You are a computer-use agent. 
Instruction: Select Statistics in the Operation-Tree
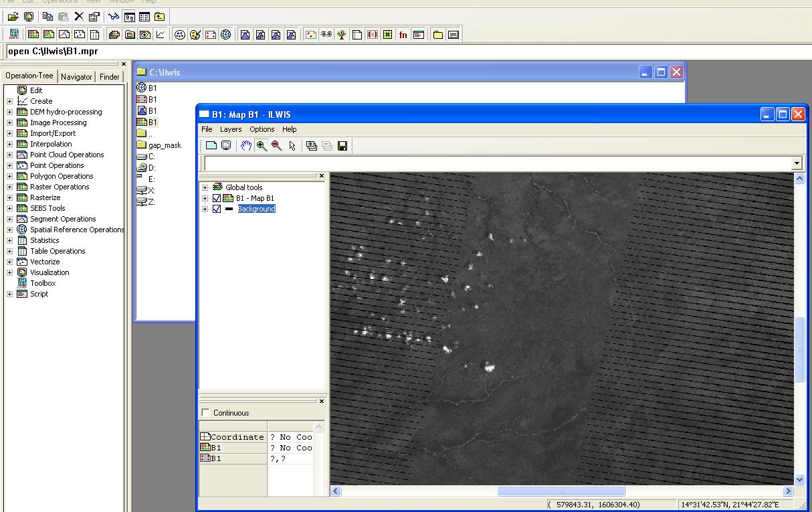point(44,240)
